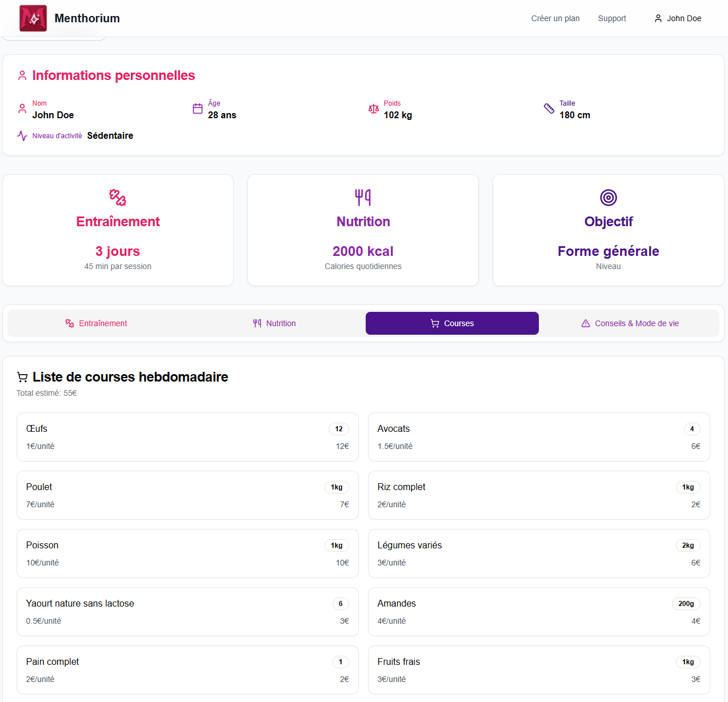The image size is (728, 702).
Task: Click the quantity badge 6 for Yaourt
Action: (x=341, y=604)
